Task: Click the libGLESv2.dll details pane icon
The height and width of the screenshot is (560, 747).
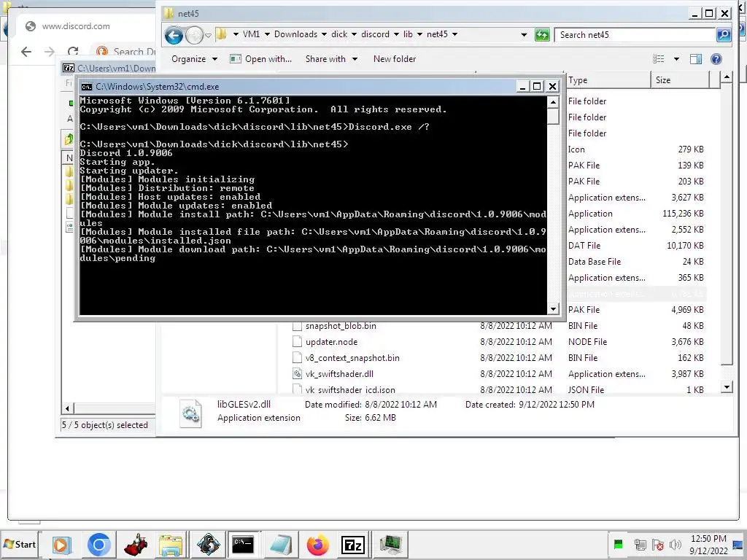Action: [x=191, y=413]
